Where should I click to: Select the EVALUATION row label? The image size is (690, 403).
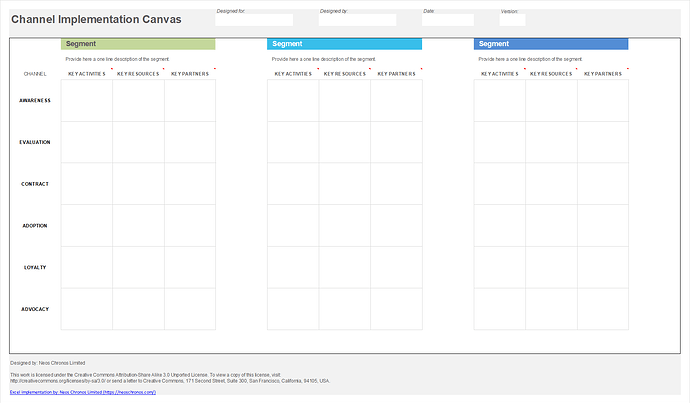[35, 142]
